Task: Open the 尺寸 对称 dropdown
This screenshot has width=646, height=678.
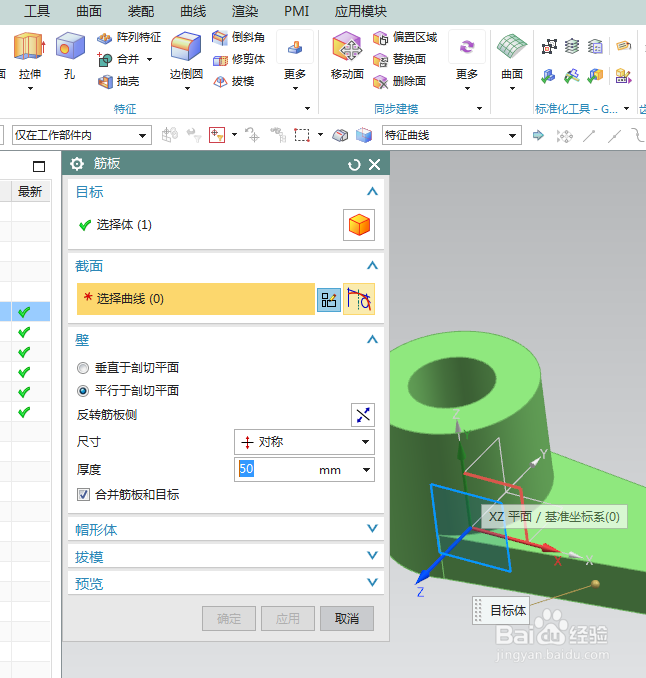Action: [x=304, y=442]
